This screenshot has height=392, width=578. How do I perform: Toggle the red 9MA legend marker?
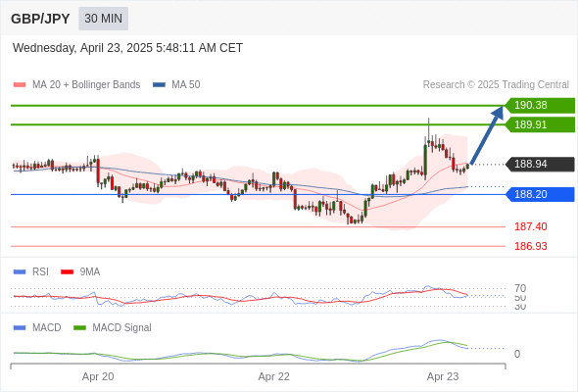[67, 272]
